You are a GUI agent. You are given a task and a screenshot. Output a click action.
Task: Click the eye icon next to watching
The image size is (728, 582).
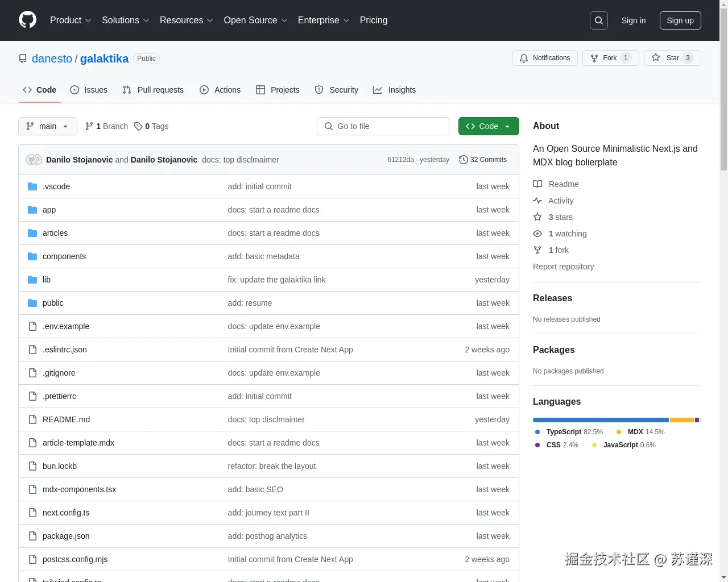point(537,234)
